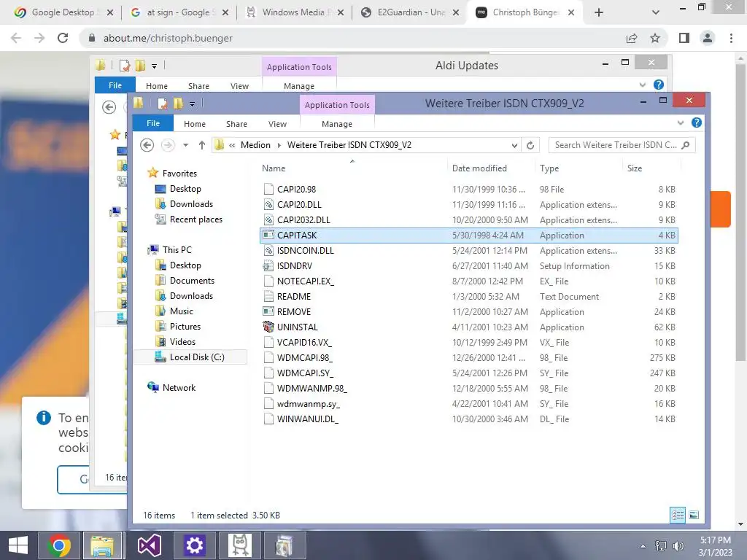This screenshot has width=747, height=560.
Task: Open Recent places in Favorites
Action: click(x=196, y=219)
